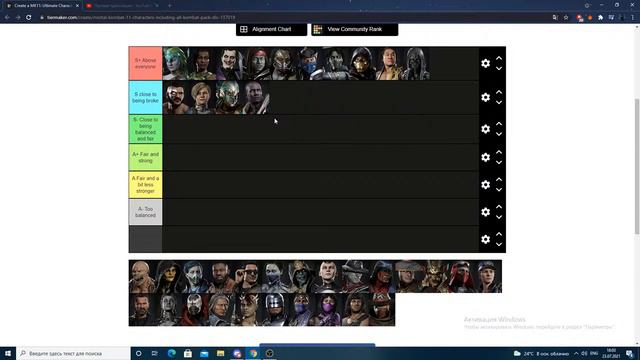This screenshot has width=640, height=360.
Task: Select the yellow A Fair and a bit less stronger label
Action: tap(145, 184)
